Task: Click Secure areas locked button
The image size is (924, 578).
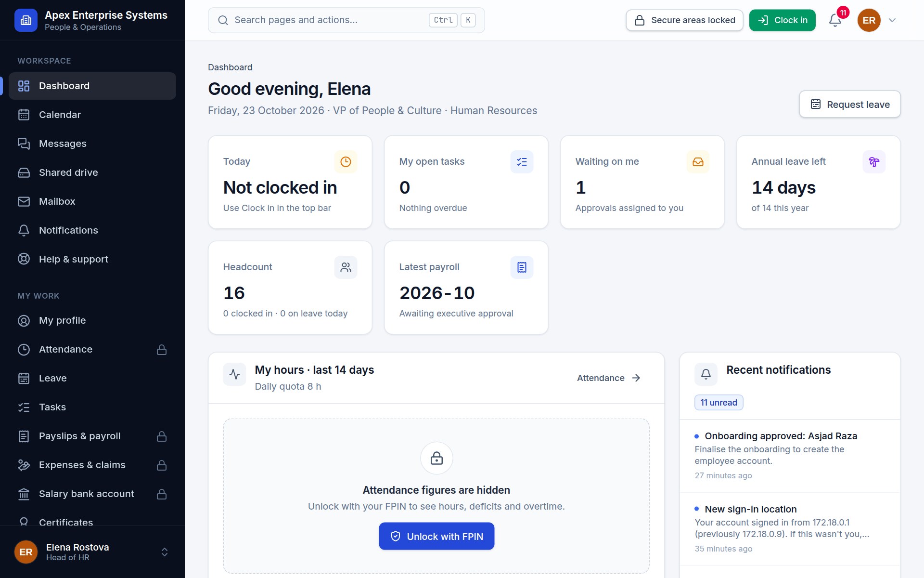Action: 684,20
